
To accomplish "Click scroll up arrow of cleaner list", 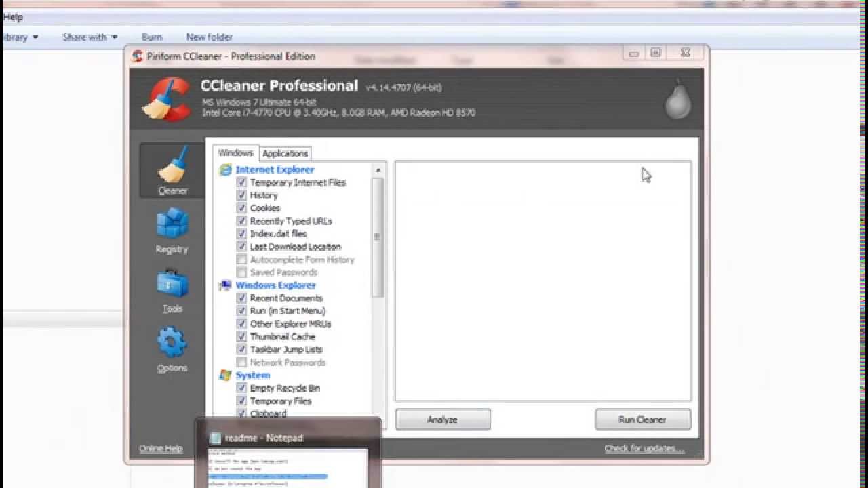I will pyautogui.click(x=378, y=169).
